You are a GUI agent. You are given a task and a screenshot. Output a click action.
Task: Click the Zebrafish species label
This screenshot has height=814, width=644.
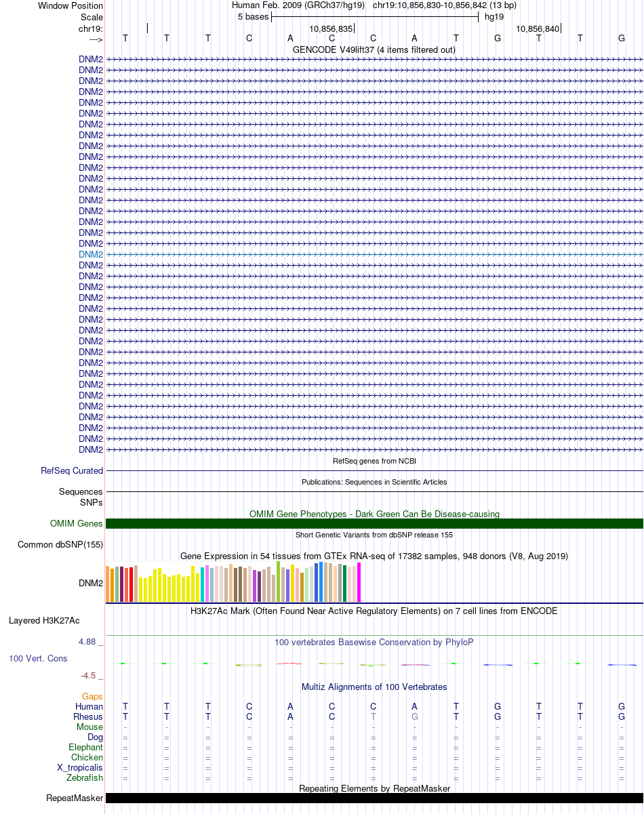tap(85, 777)
